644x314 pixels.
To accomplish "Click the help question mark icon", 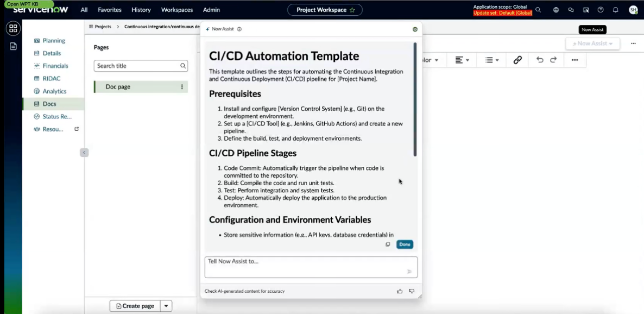I will click(601, 10).
